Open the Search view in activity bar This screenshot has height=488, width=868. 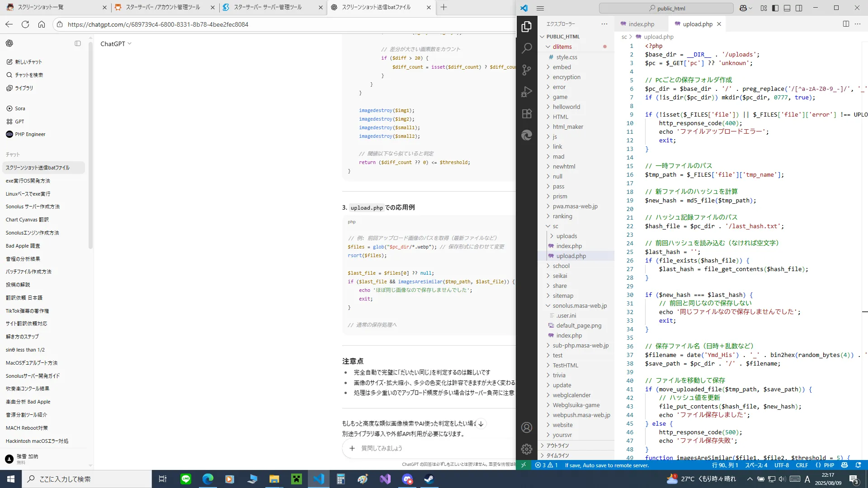point(527,48)
